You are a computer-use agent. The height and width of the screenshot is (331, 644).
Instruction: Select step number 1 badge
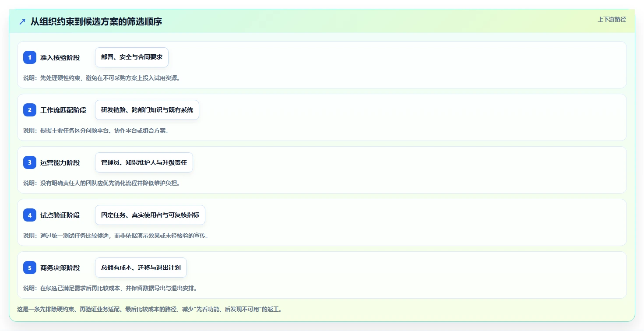coord(30,57)
